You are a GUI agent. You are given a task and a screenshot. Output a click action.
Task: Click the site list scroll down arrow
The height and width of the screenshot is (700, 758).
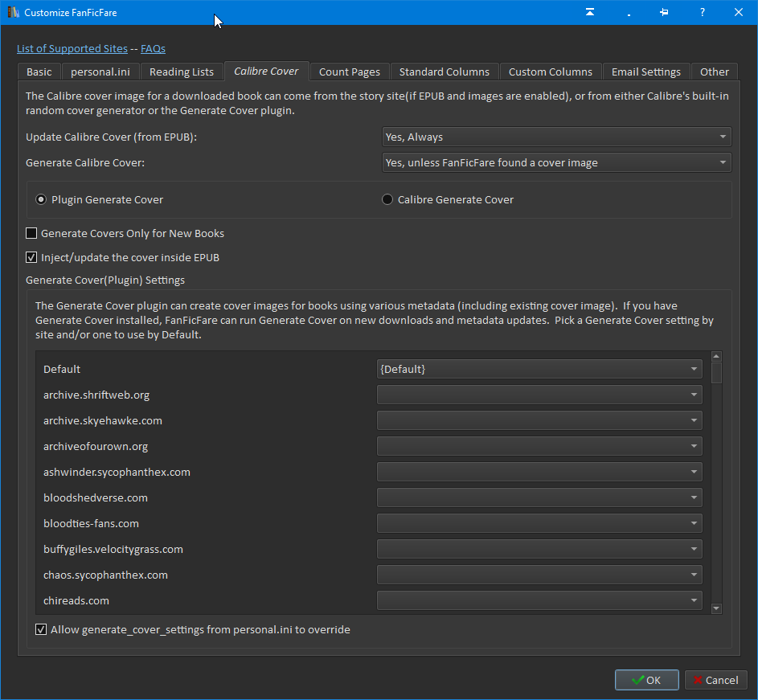[x=716, y=608]
